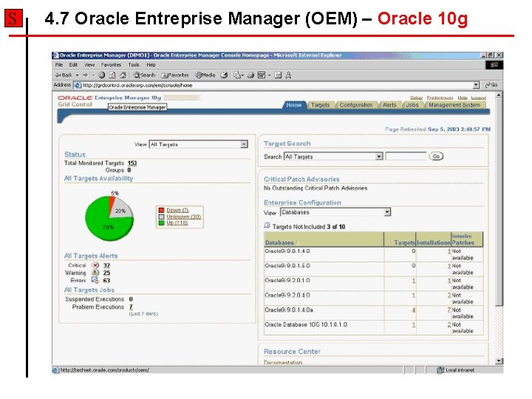Open the File menu
This screenshot has width=532, height=399.
[x=59, y=64]
